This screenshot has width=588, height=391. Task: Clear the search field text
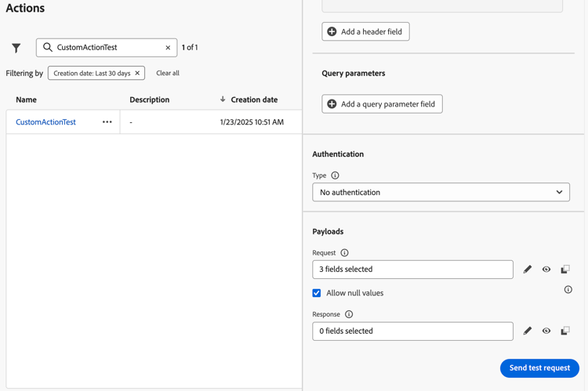(168, 48)
